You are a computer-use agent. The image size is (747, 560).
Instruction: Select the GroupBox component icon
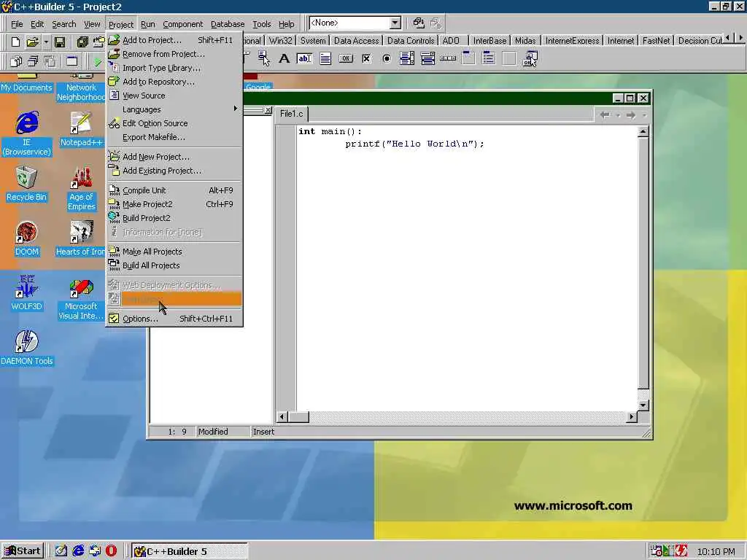468,58
